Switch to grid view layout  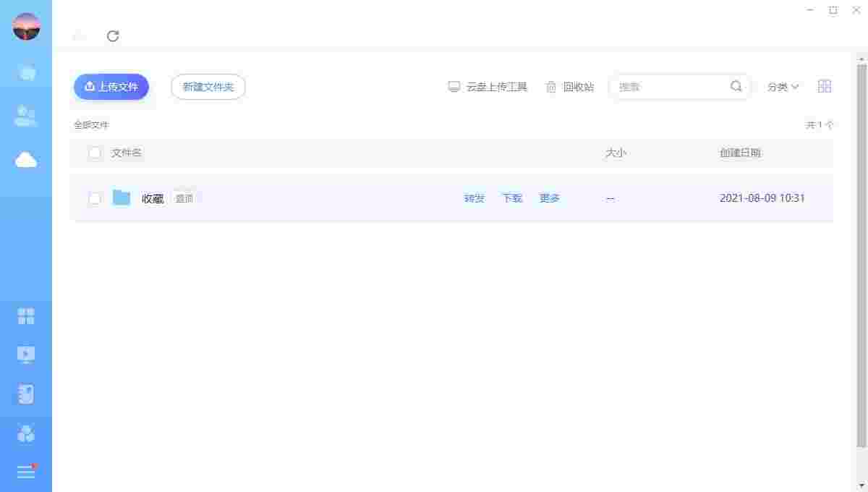pyautogui.click(x=824, y=86)
